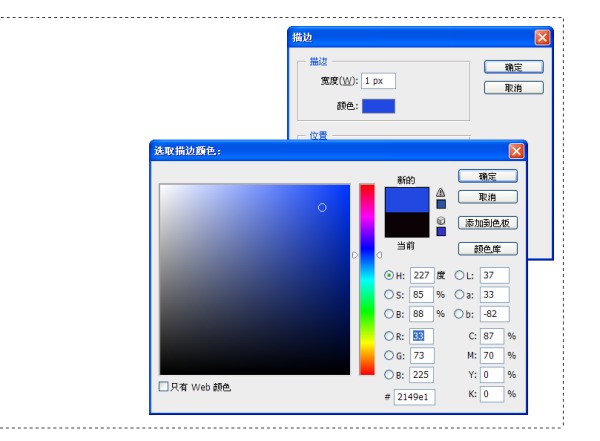Select the H hue radio button

(x=389, y=275)
